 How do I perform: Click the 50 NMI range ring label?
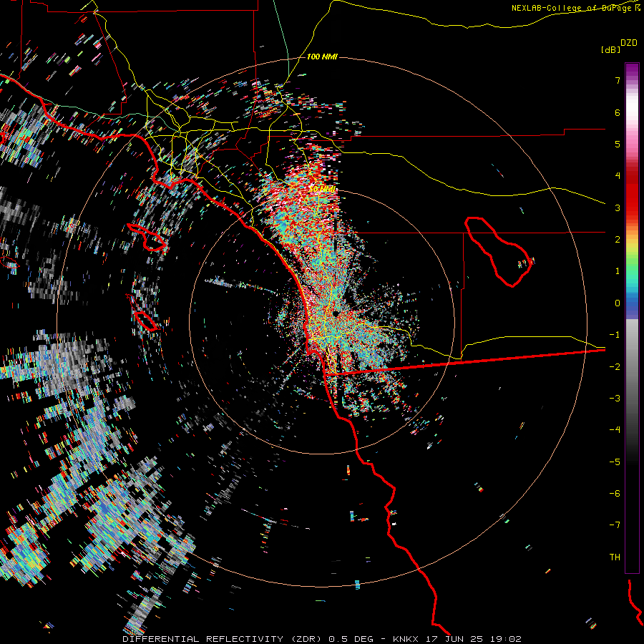click(x=323, y=189)
